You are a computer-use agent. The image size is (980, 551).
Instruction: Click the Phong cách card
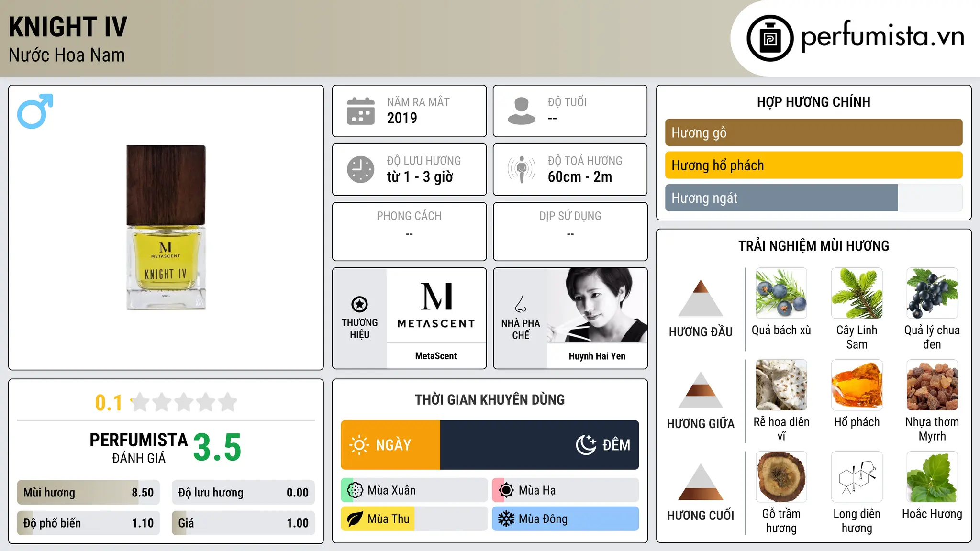pyautogui.click(x=409, y=231)
